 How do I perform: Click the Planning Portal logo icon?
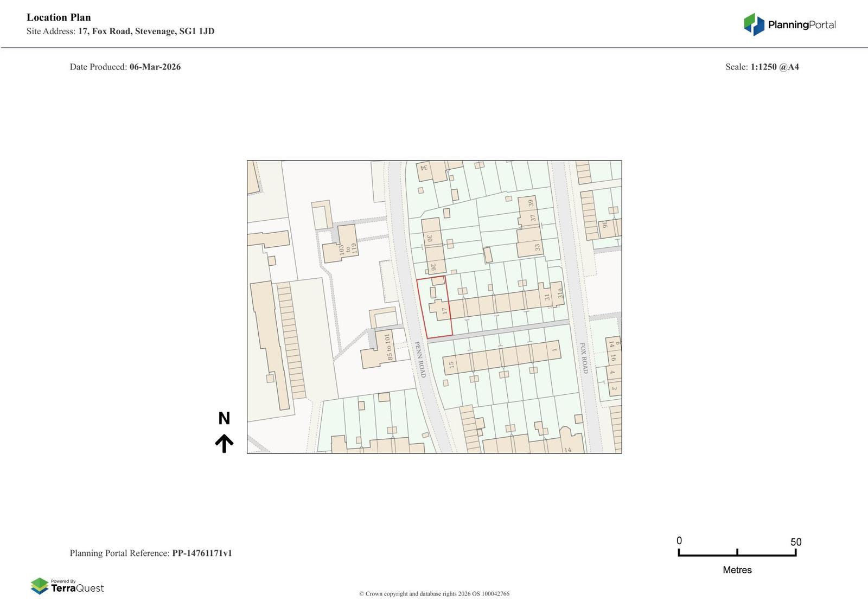(754, 24)
